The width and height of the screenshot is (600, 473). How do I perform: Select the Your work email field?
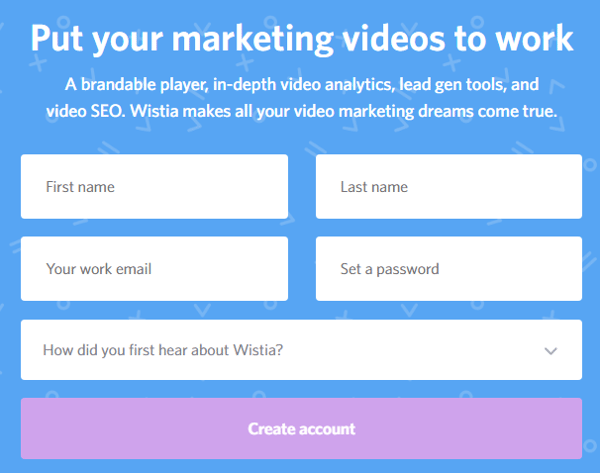tap(154, 269)
